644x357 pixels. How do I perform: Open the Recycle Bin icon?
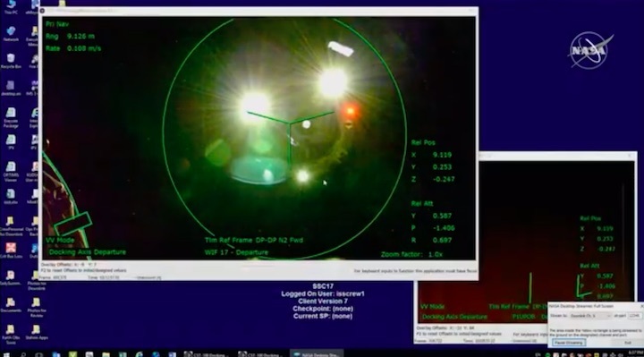[11, 61]
